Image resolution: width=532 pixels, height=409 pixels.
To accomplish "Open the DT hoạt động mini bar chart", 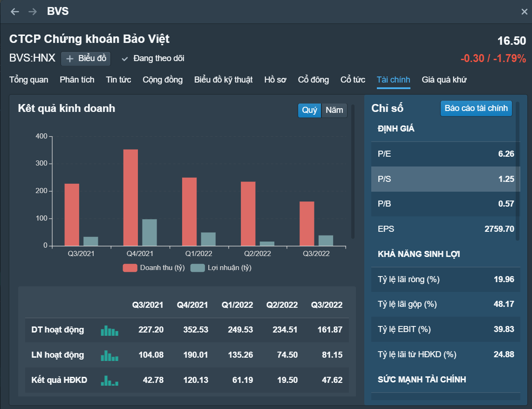I will tap(109, 330).
